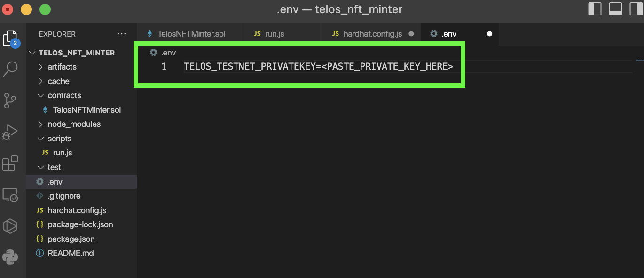The height and width of the screenshot is (278, 644).
Task: Click the Explorer more actions ellipsis
Action: 122,34
